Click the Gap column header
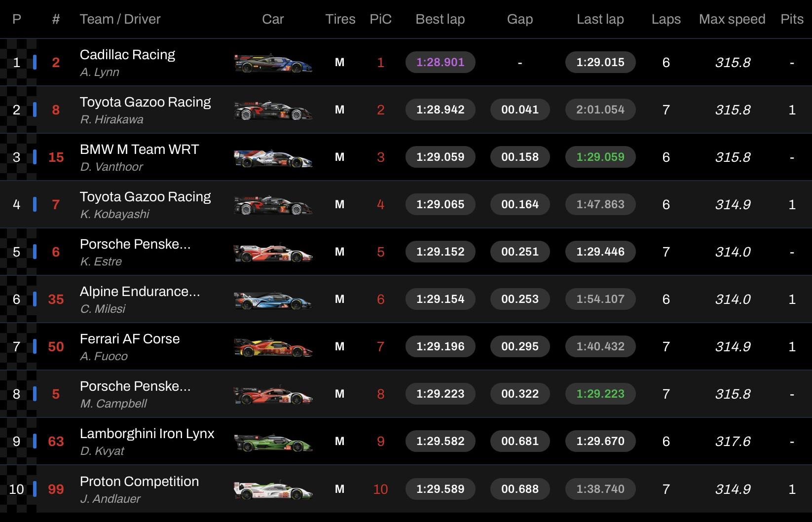812x522 pixels. click(520, 19)
